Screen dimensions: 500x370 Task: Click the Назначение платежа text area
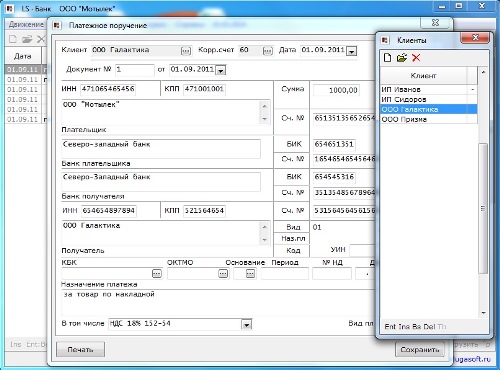pos(218,303)
